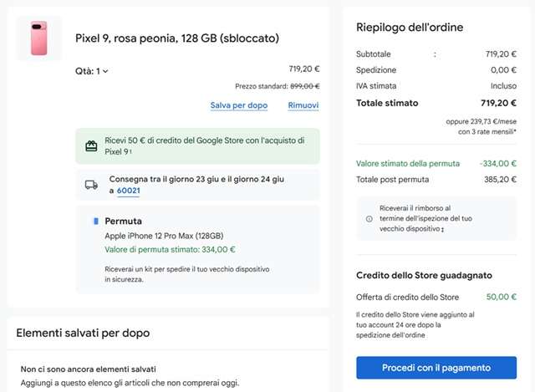This screenshot has width=535, height=392.
Task: Click the 3 rate mensili installment note
Action: coord(487,131)
